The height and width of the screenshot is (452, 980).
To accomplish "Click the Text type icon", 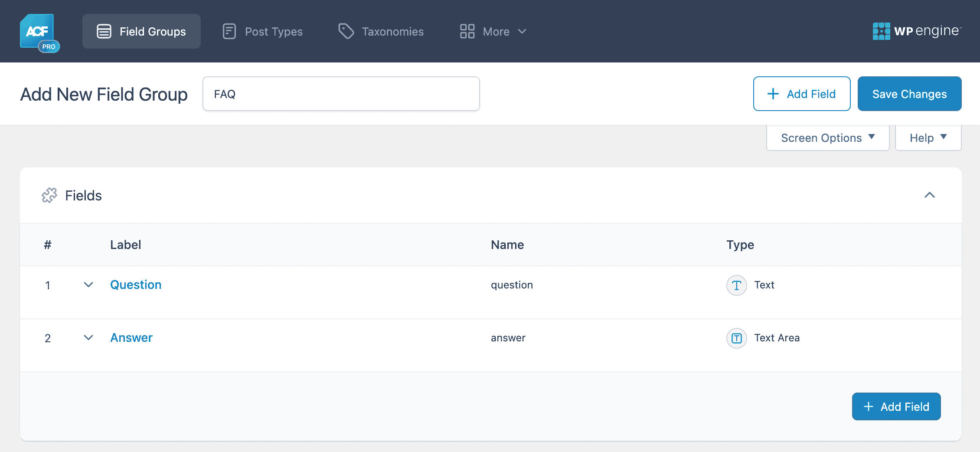I will coord(736,285).
